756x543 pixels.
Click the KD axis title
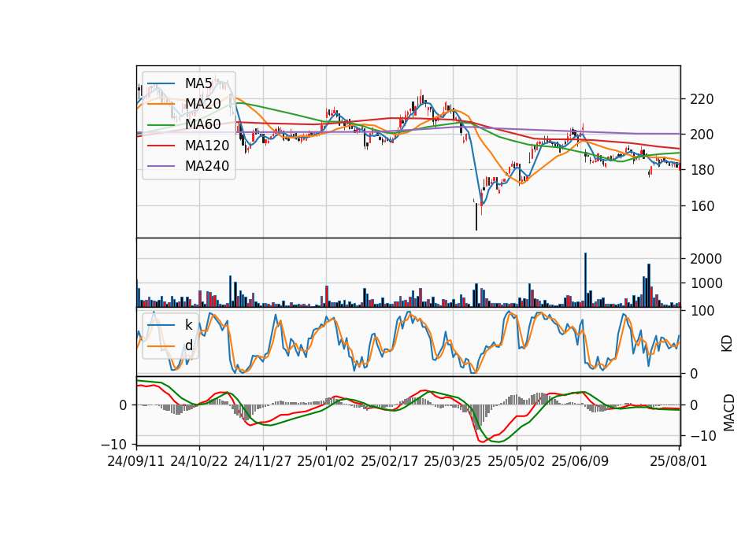[x=727, y=343]
